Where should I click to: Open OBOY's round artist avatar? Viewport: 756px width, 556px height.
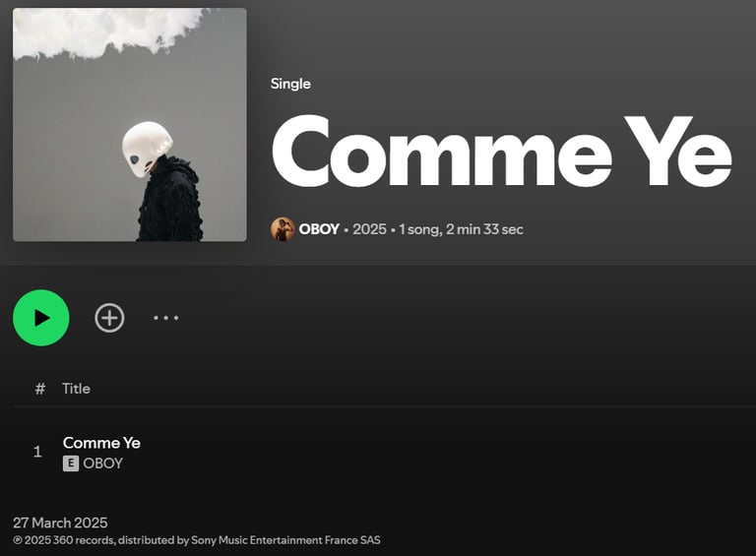click(x=283, y=229)
